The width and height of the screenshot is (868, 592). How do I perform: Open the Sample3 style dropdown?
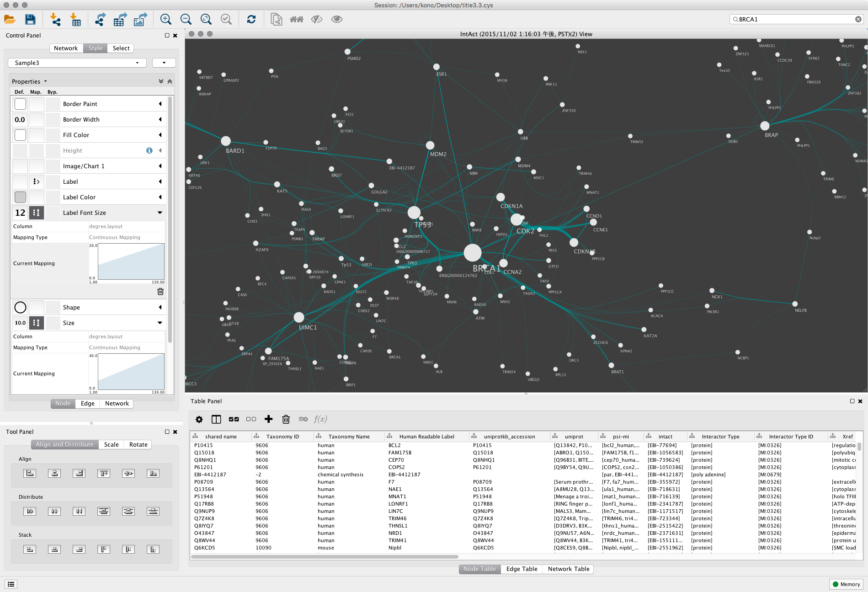pos(76,63)
